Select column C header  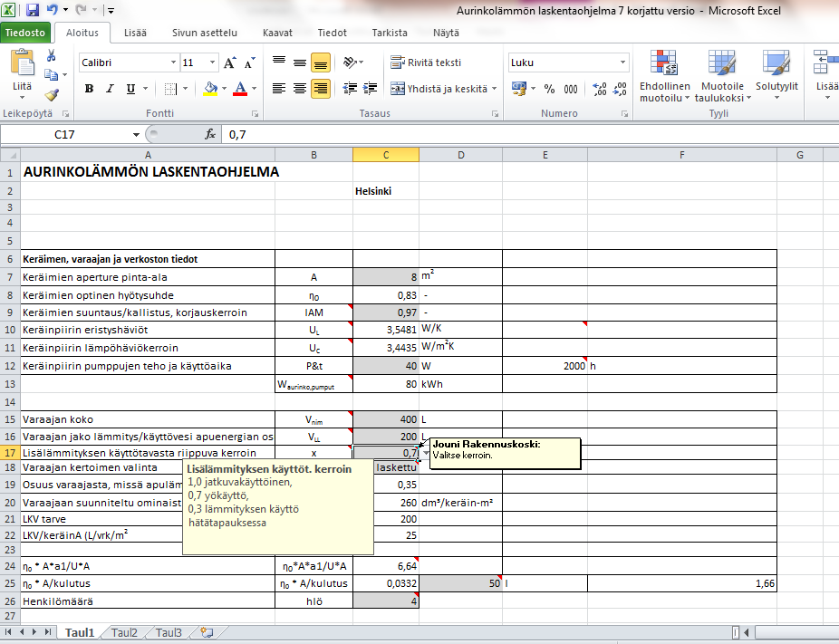click(386, 155)
